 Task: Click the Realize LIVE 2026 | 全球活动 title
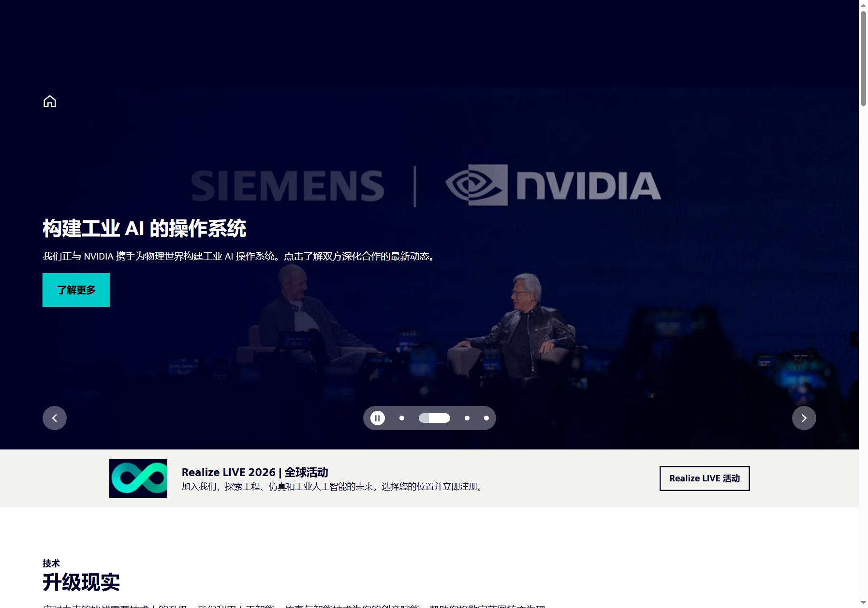(255, 472)
